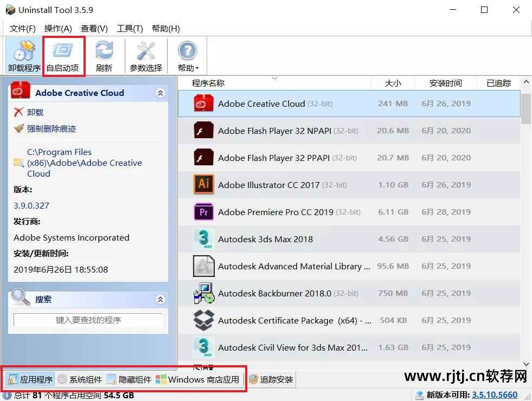Click the 3.5.10.5660 new version link
Screen dimensions: 532x401
tap(495, 395)
